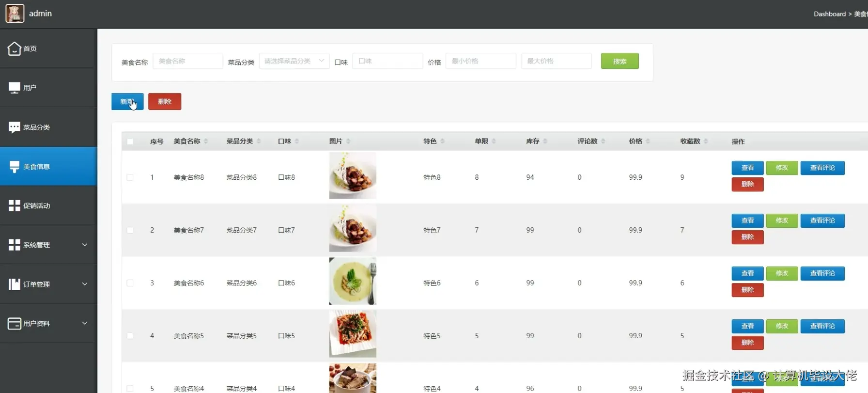Click the chat bubble icon beside 菜品分类
The image size is (868, 393).
(15, 127)
